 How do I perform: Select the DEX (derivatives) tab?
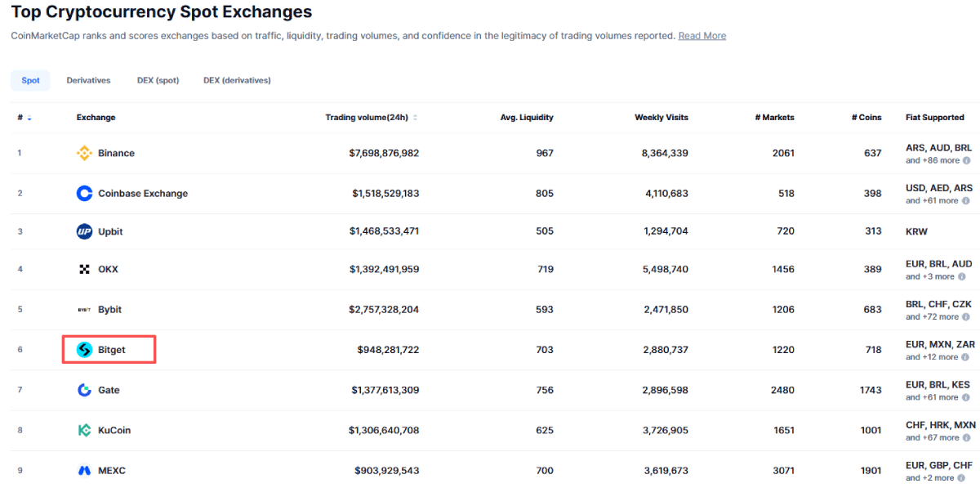point(237,80)
